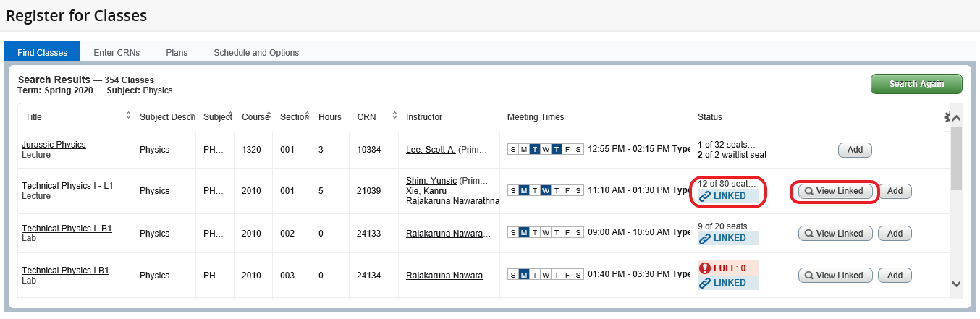This screenshot has width=980, height=319.
Task: Open the Schedule and Options tab
Action: pyautogui.click(x=256, y=52)
